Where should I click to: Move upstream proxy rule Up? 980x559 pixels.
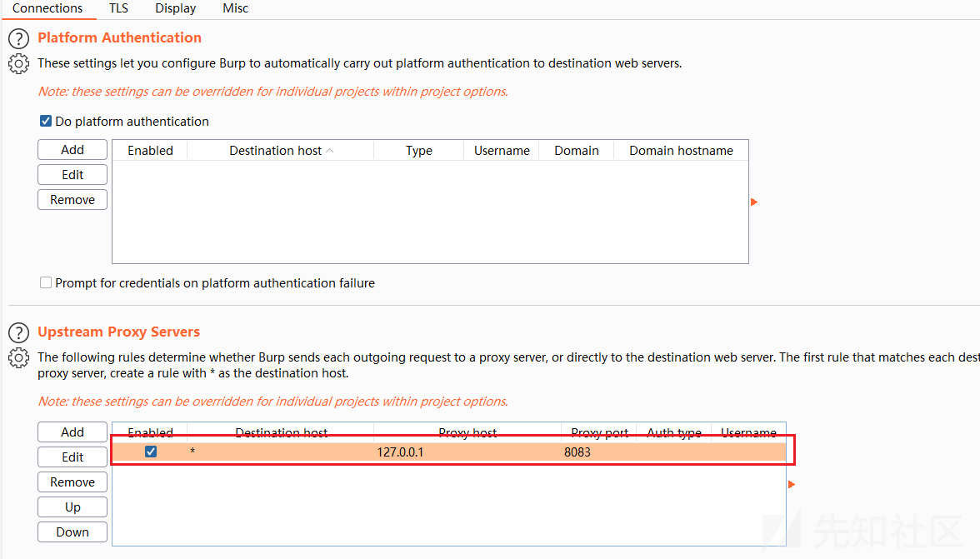pos(72,507)
